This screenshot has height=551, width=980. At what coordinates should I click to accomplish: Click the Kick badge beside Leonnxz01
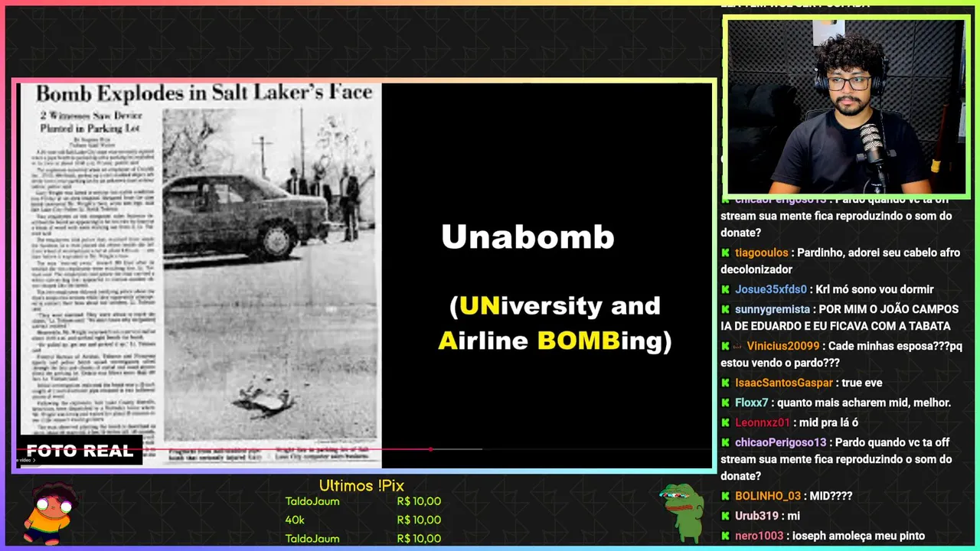[x=725, y=422]
